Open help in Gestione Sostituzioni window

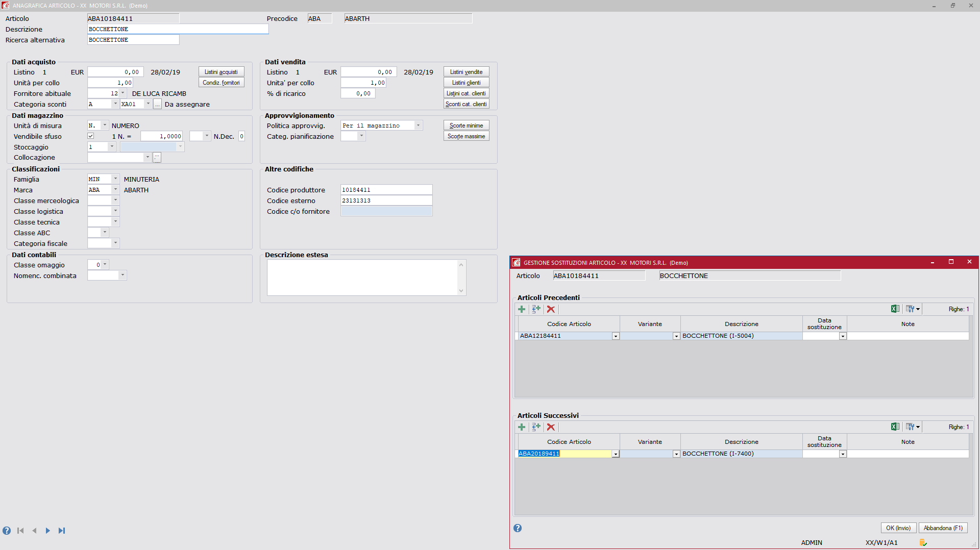pos(518,528)
